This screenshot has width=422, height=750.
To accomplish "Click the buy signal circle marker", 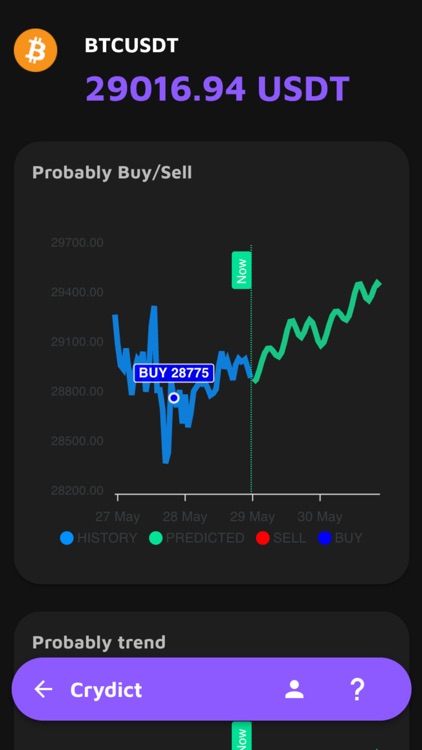I will pyautogui.click(x=174, y=397).
